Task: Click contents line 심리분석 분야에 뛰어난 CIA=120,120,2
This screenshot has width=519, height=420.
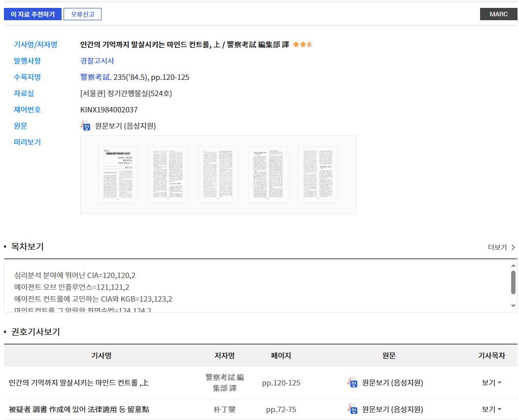Action: pos(75,276)
